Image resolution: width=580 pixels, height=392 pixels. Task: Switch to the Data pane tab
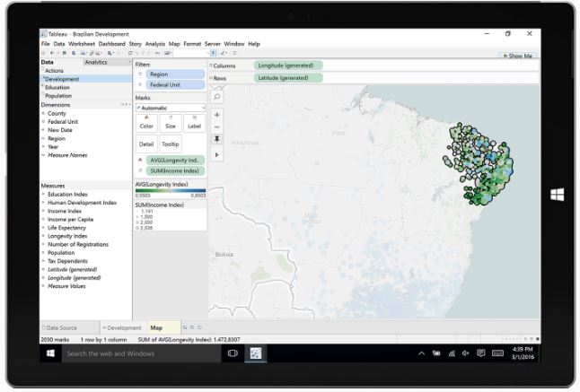click(x=48, y=63)
